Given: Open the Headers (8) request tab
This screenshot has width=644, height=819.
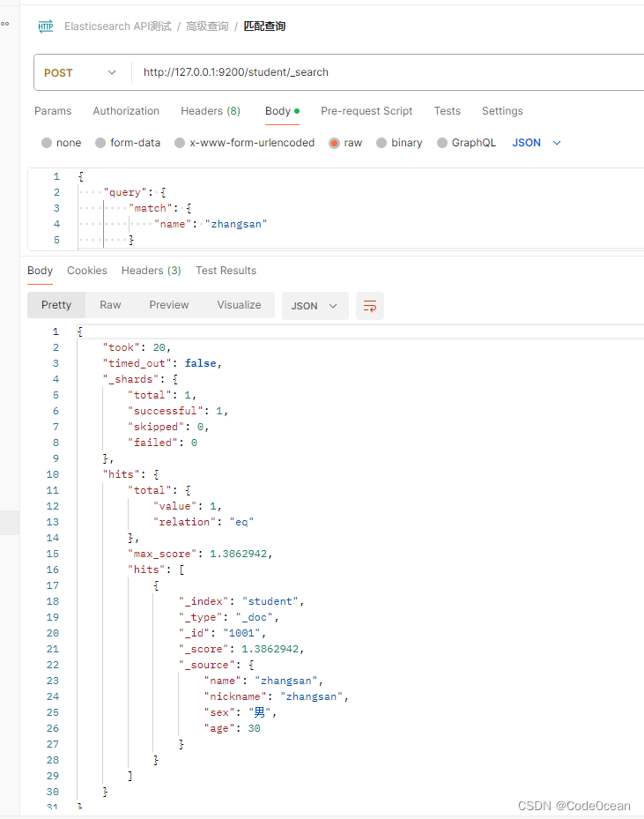Looking at the screenshot, I should (211, 111).
